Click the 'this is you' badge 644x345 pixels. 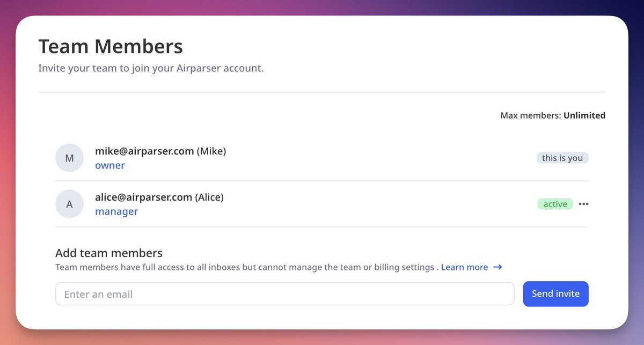(562, 158)
